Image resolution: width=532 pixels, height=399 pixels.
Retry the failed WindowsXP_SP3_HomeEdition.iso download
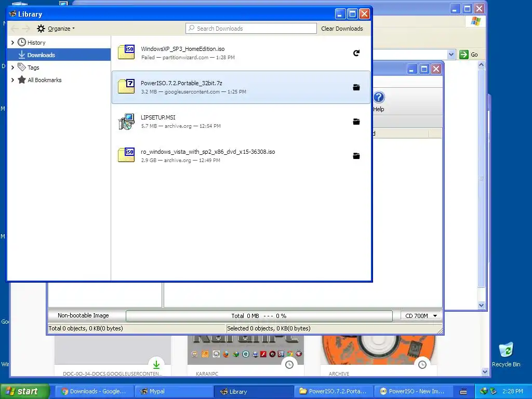pos(356,53)
